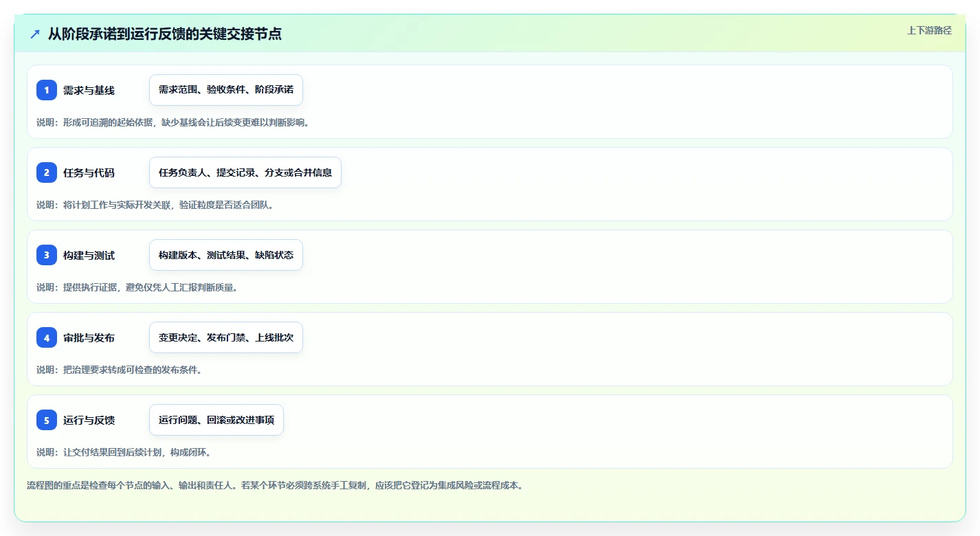Viewport: 980px width, 536px height.
Task: Click the 任务与代码 step label
Action: click(89, 172)
